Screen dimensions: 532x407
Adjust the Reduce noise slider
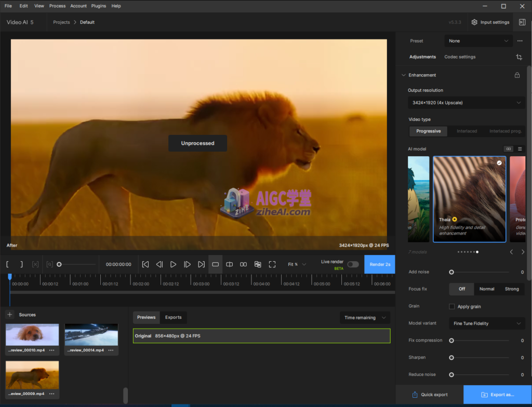pyautogui.click(x=480, y=375)
